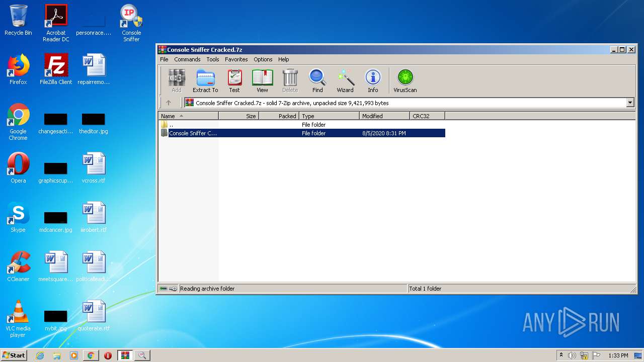Sort by Size column header
This screenshot has height=362, width=644.
click(x=239, y=116)
